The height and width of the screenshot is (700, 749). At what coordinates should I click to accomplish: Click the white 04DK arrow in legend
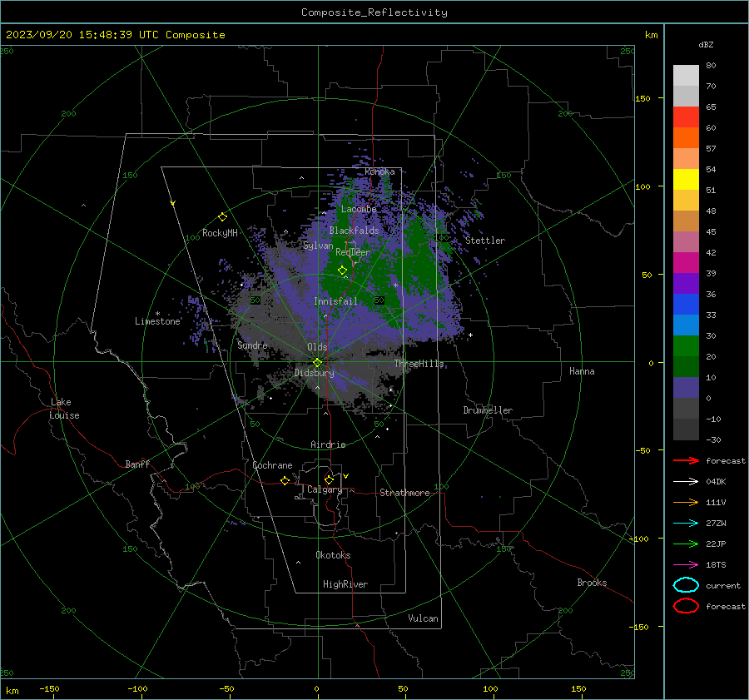coord(686,481)
